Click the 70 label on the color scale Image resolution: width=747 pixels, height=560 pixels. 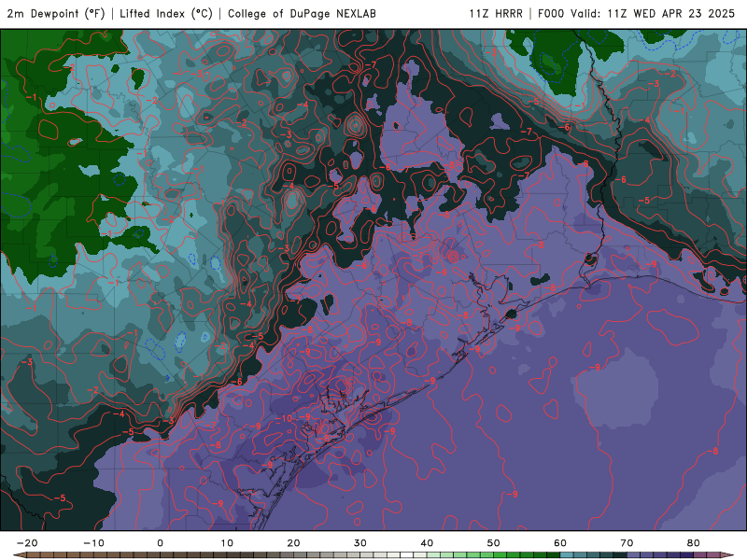tap(627, 543)
